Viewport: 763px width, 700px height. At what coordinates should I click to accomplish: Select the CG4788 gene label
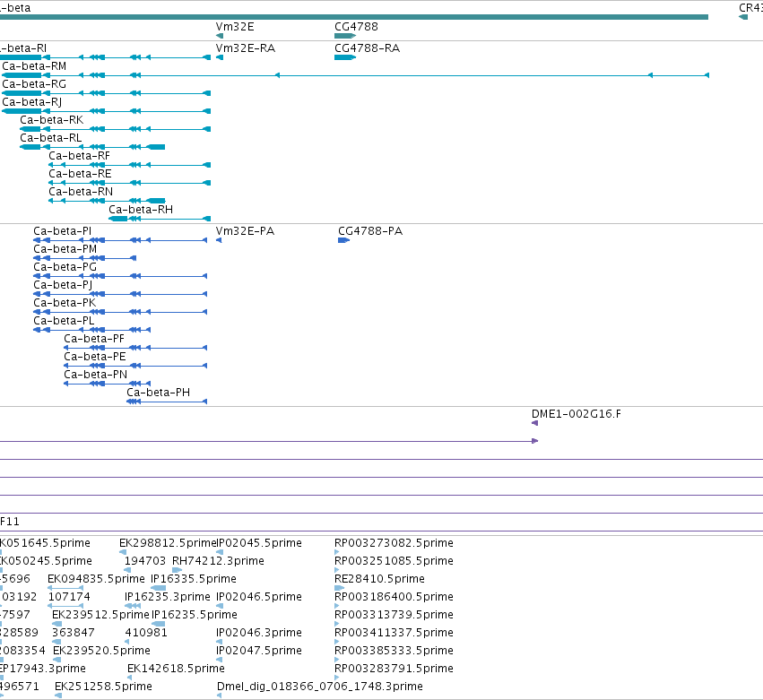pyautogui.click(x=356, y=27)
